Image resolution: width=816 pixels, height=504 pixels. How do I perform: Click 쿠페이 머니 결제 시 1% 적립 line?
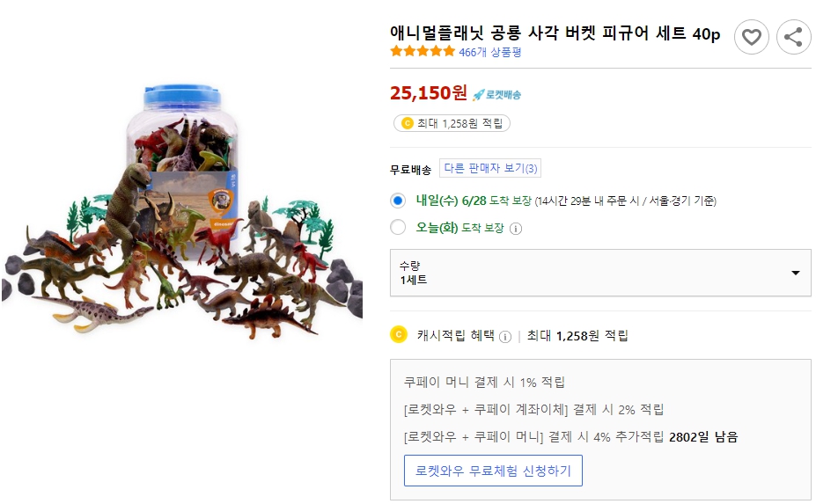pyautogui.click(x=484, y=383)
